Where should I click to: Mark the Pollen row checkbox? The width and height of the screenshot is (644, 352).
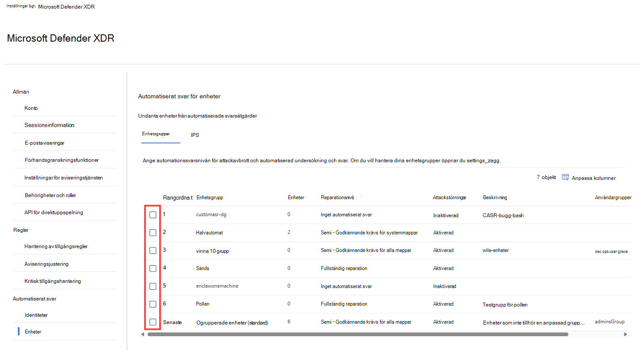153,304
